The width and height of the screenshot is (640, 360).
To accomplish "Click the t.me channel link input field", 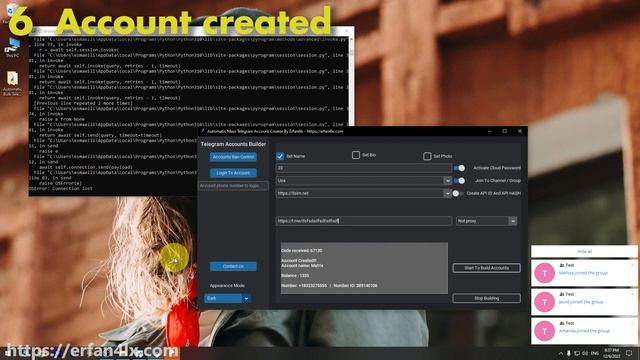I will [364, 221].
